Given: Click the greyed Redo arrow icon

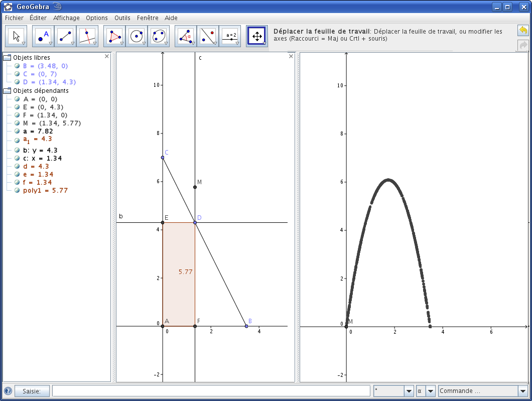Looking at the screenshot, I should pyautogui.click(x=523, y=45).
